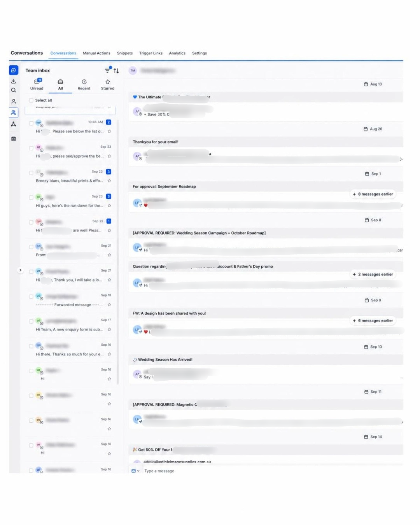Open the Trigger Links tab
This screenshot has height=525, width=420.
[x=151, y=53]
